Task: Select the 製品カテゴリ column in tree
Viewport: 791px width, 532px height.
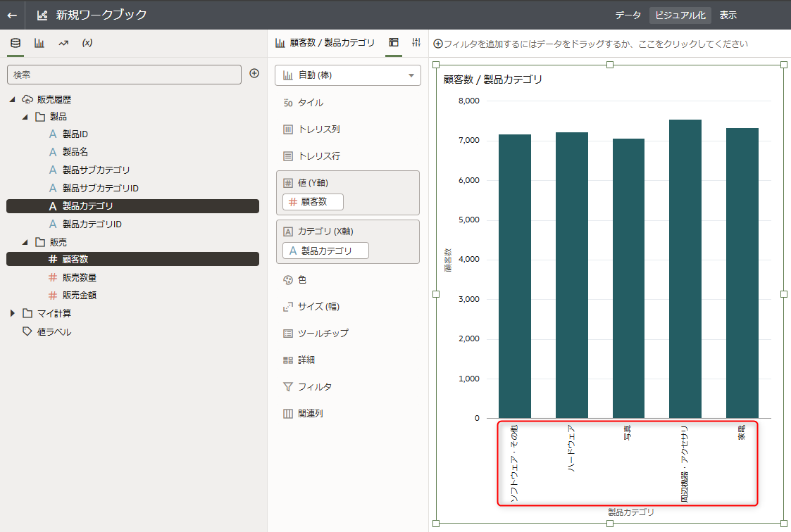Action: click(x=132, y=206)
